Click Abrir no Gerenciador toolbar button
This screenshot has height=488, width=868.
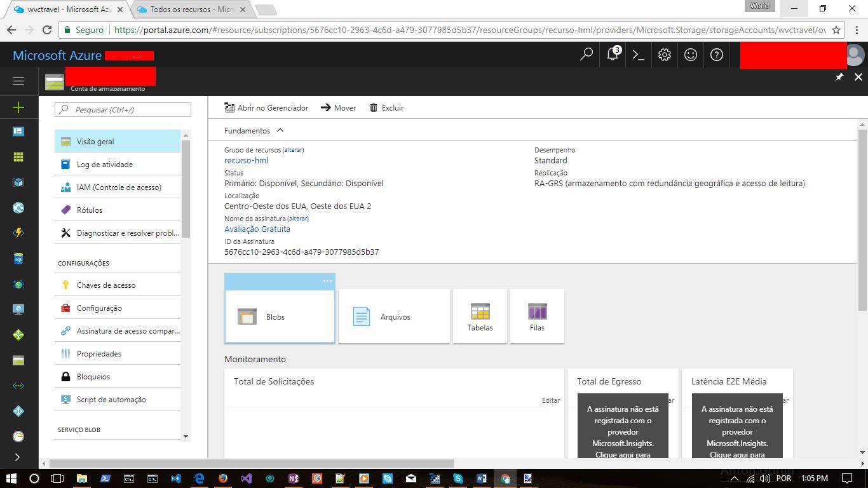266,108
